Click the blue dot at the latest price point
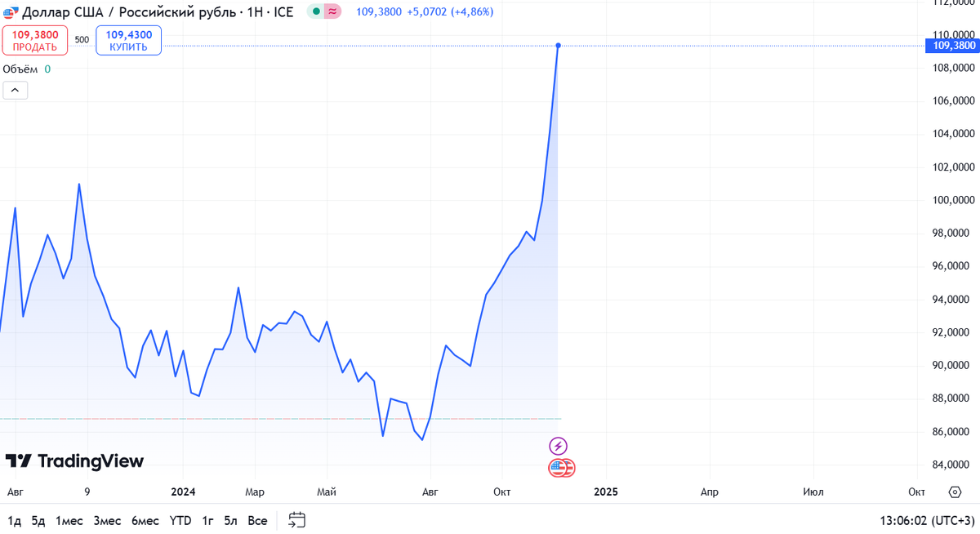The width and height of the screenshot is (980, 534). (x=558, y=47)
